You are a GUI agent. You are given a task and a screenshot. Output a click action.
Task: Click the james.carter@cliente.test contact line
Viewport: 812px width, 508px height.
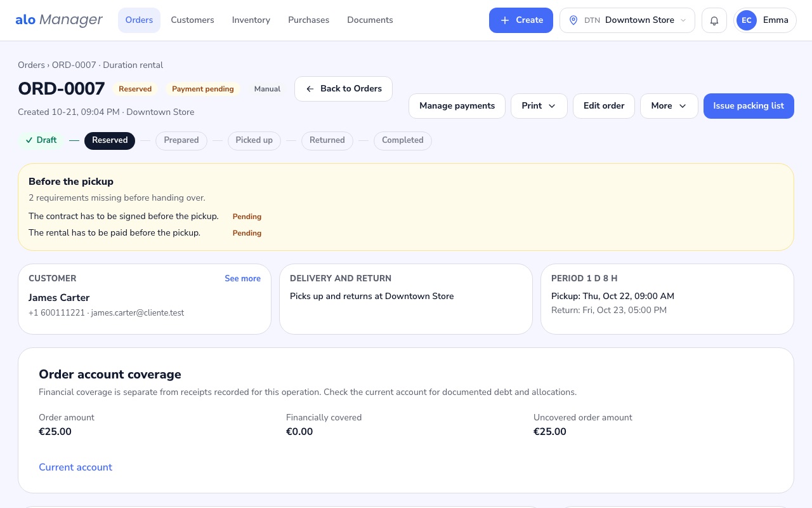tap(107, 313)
